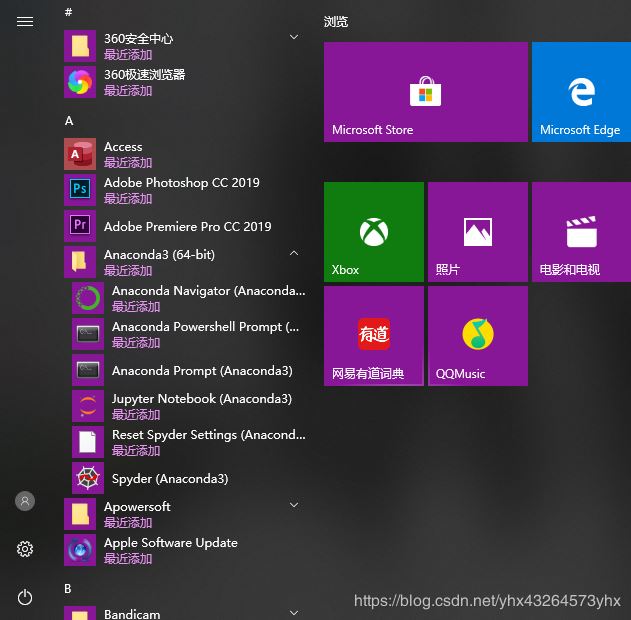Click the Anaconda3 (64-bit) folder icon

[x=80, y=262]
